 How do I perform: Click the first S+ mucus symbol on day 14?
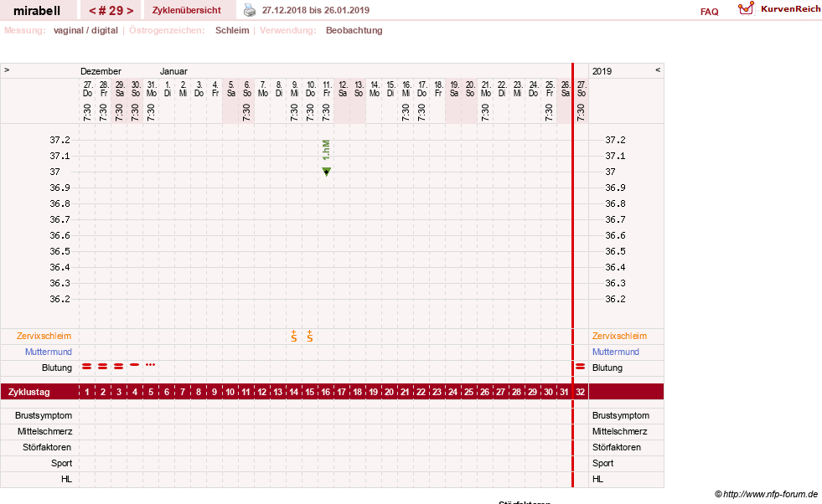pos(294,336)
